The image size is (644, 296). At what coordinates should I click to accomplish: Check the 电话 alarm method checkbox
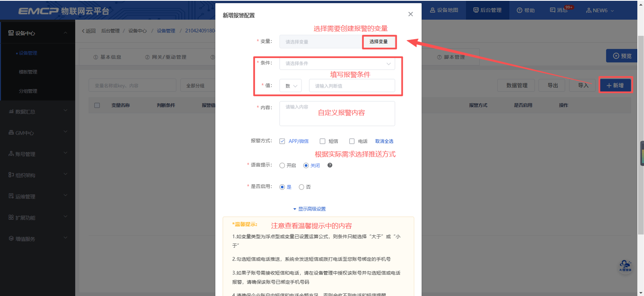pos(352,141)
